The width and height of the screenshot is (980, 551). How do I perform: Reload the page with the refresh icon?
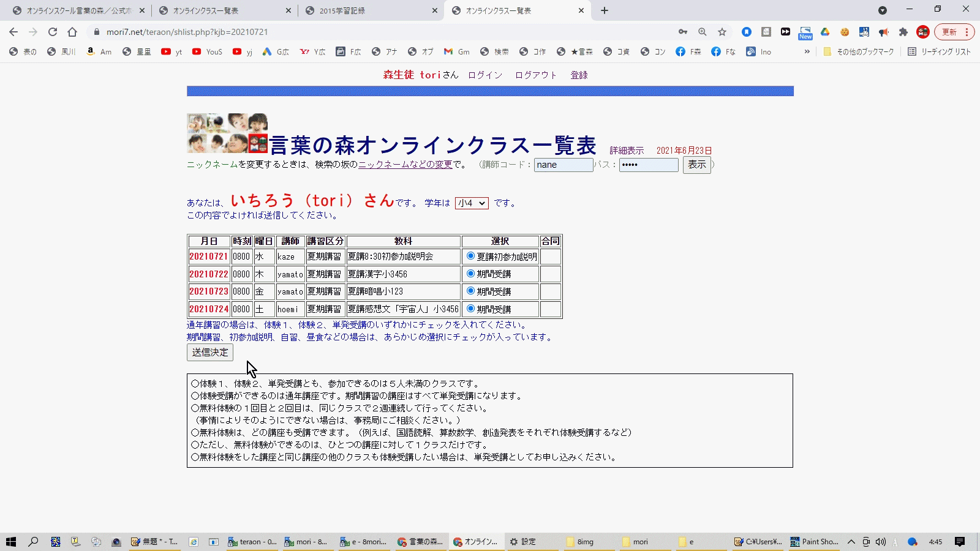click(53, 32)
